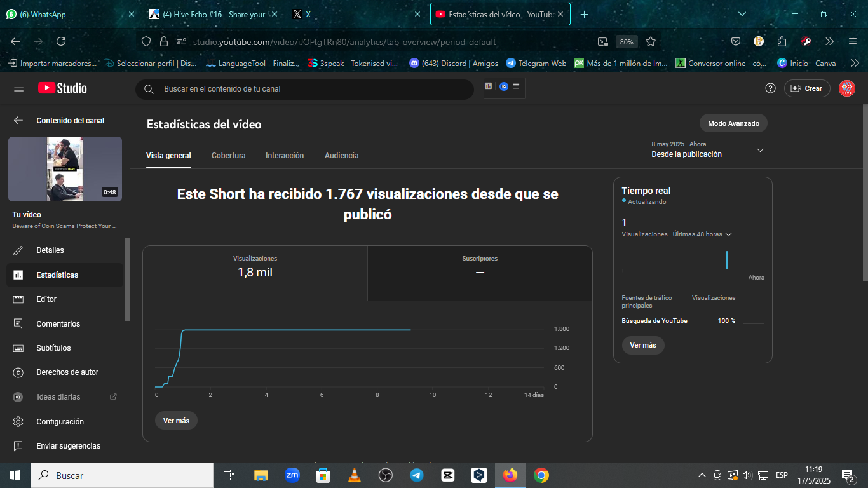
Task: Reload the current page
Action: pos(61,41)
